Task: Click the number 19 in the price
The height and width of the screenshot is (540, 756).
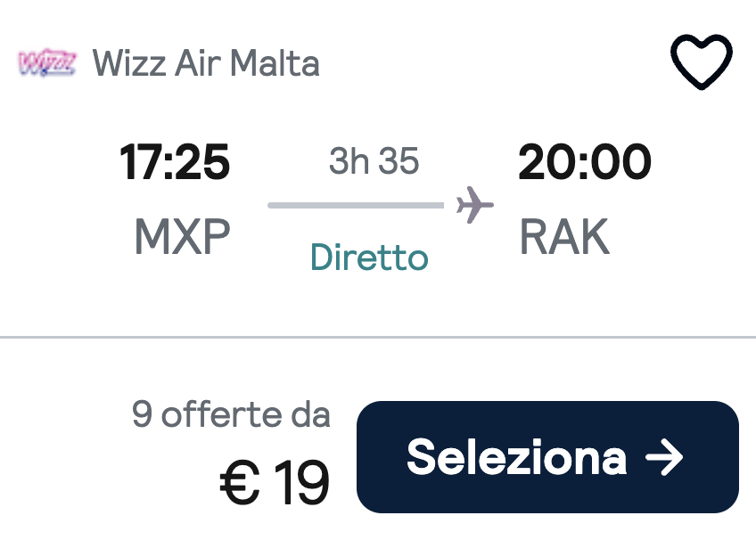Action: click(301, 482)
